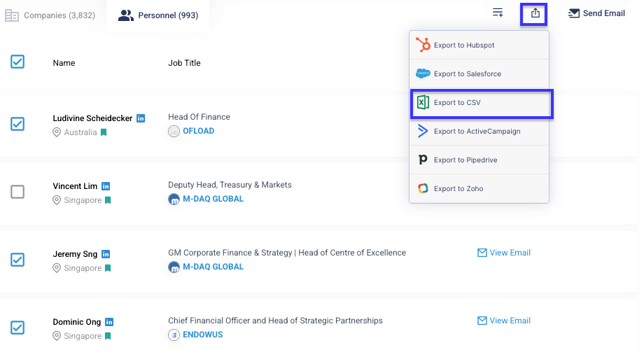The image size is (644, 357).
Task: Click the bookmark icon next to Australia
Action: tap(104, 132)
